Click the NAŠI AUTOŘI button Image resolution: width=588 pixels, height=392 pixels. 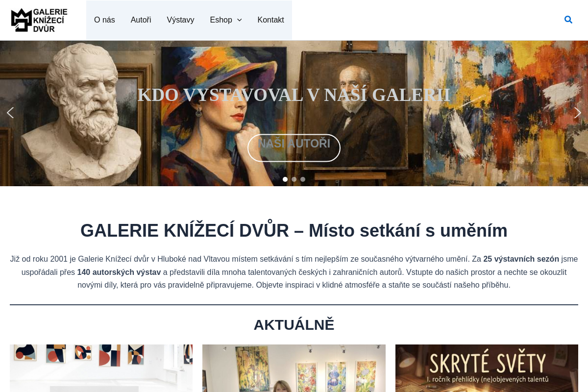294,147
